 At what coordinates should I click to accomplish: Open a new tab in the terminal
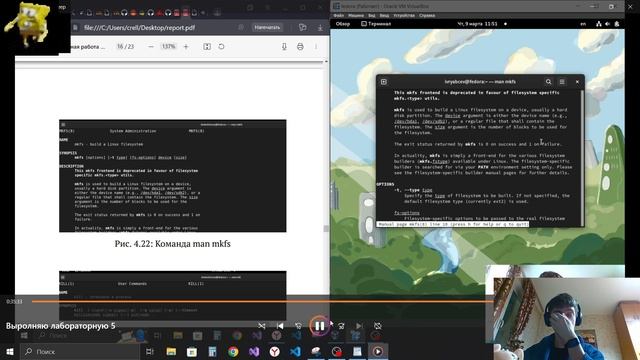point(384,82)
